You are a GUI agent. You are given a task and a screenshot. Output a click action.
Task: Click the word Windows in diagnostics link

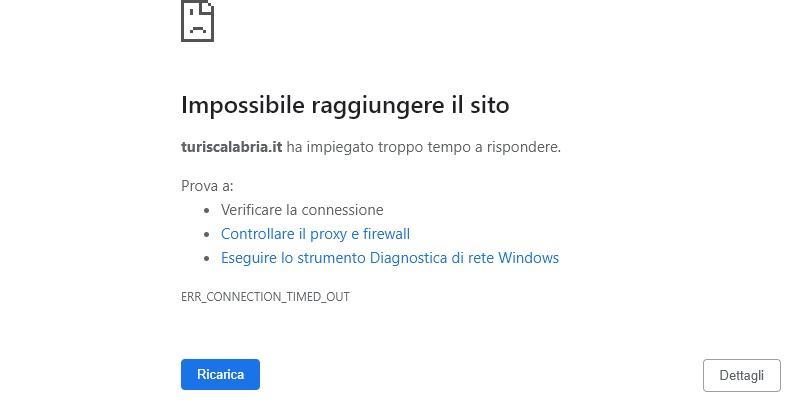coord(528,258)
